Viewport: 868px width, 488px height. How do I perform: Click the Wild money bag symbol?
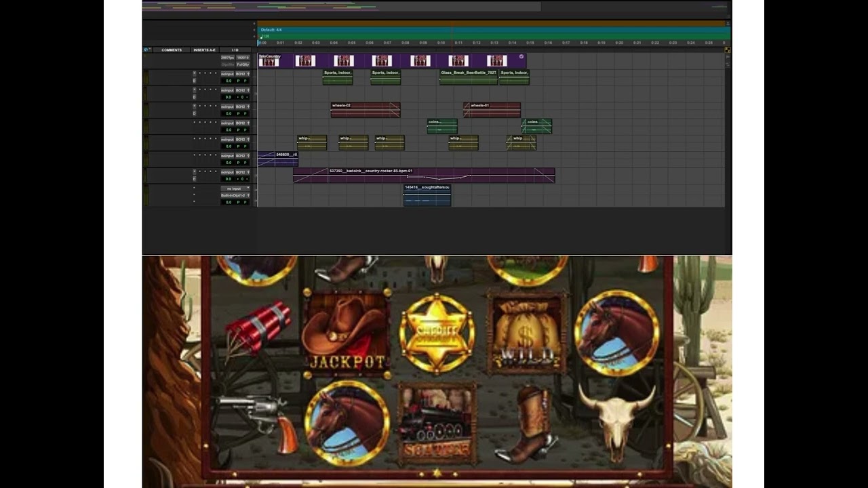[x=527, y=333]
